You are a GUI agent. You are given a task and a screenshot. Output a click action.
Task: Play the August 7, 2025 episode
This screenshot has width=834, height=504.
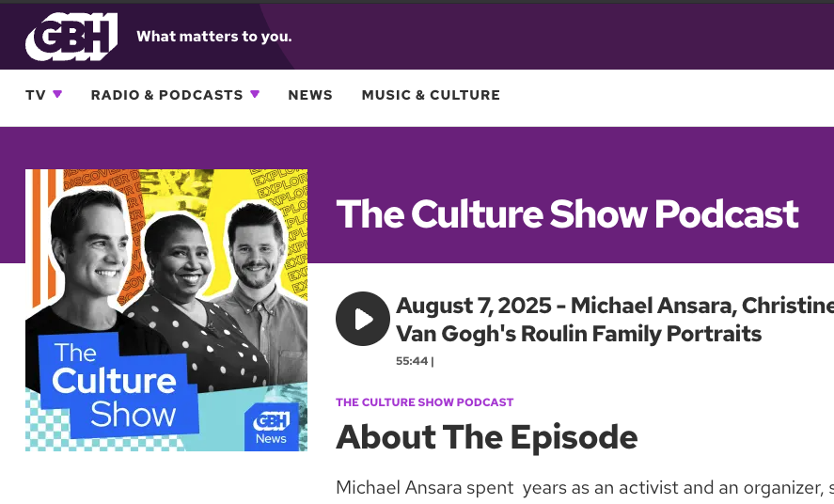(x=363, y=319)
